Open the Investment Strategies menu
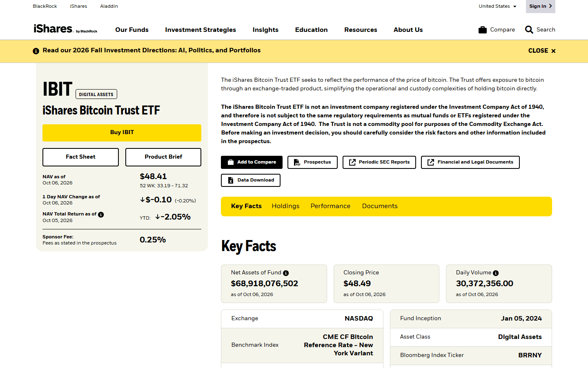The image size is (588, 368). coord(200,30)
